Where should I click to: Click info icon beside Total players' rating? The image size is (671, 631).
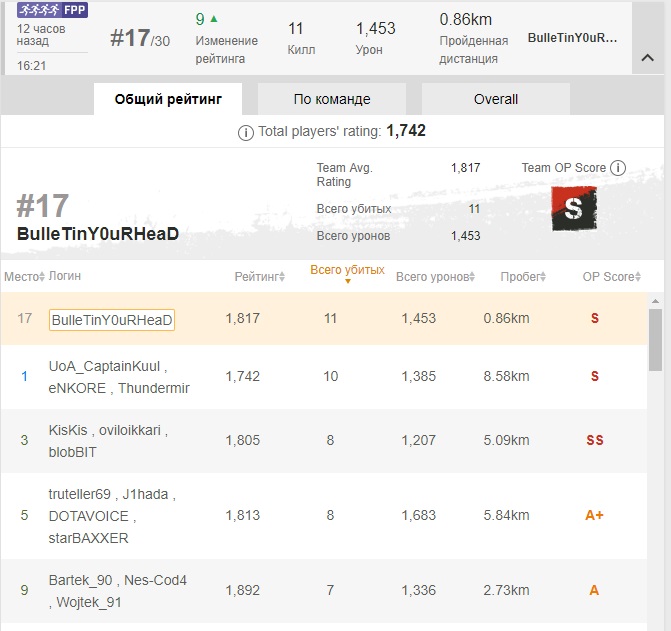(246, 133)
